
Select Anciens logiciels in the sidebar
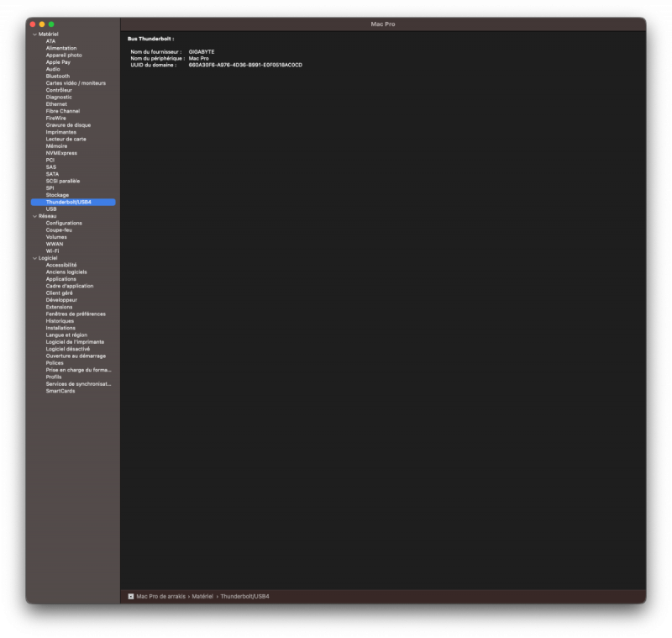[66, 272]
